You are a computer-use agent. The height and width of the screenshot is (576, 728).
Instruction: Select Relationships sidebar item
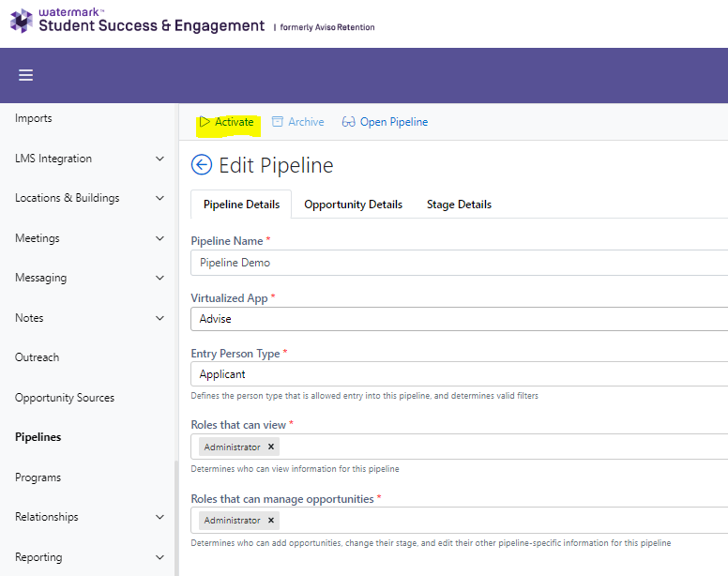[x=47, y=517]
